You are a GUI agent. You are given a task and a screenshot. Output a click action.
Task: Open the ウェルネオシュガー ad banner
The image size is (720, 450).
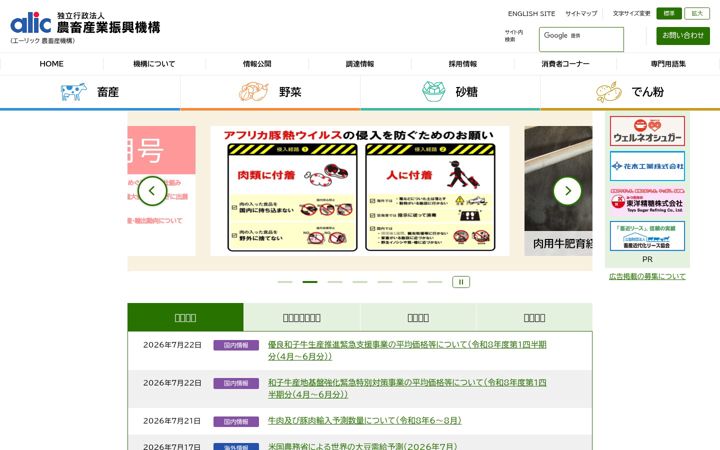point(647,131)
